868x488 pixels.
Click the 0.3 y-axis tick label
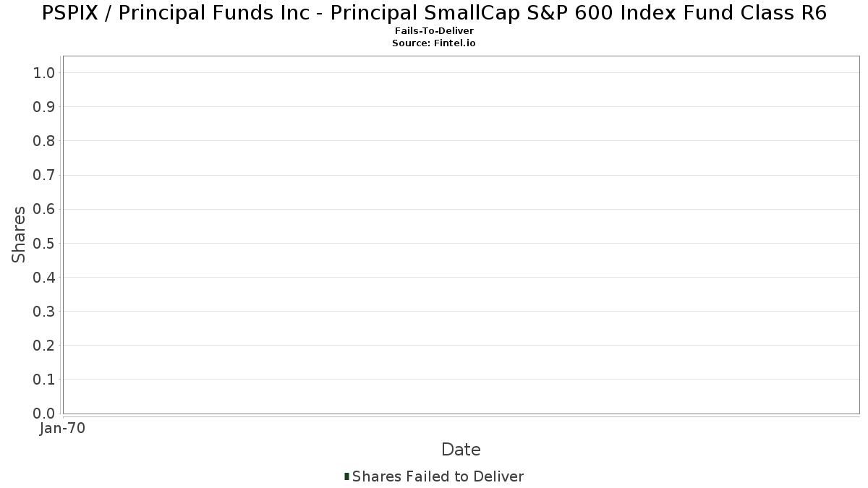click(44, 312)
